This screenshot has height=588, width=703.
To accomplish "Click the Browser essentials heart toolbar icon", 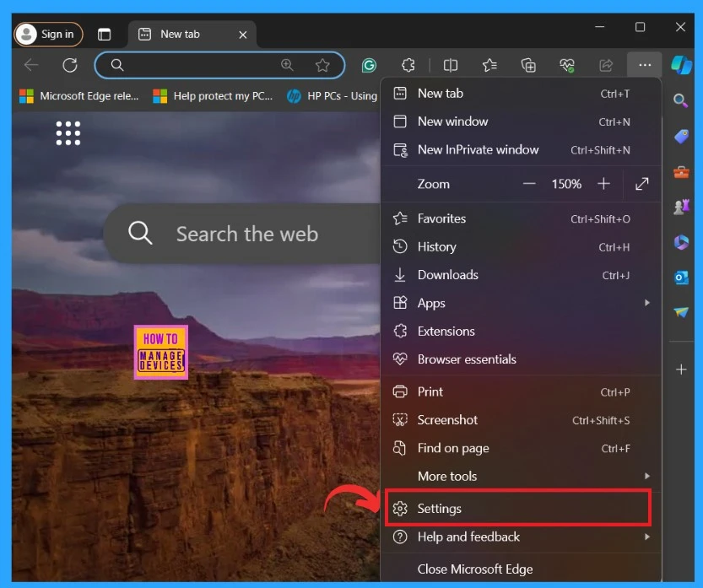I will pyautogui.click(x=567, y=65).
